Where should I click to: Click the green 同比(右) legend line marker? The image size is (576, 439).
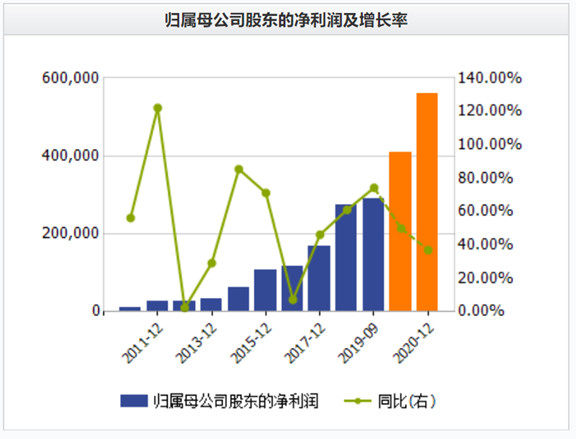point(357,401)
